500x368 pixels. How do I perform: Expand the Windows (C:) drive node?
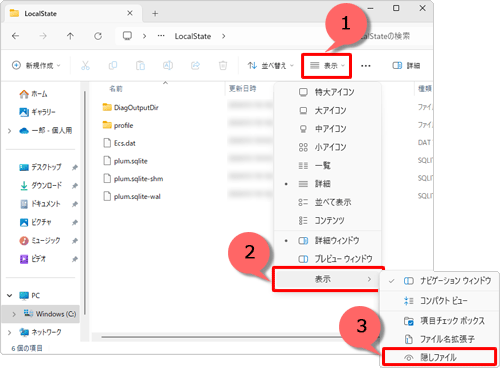tap(14, 314)
